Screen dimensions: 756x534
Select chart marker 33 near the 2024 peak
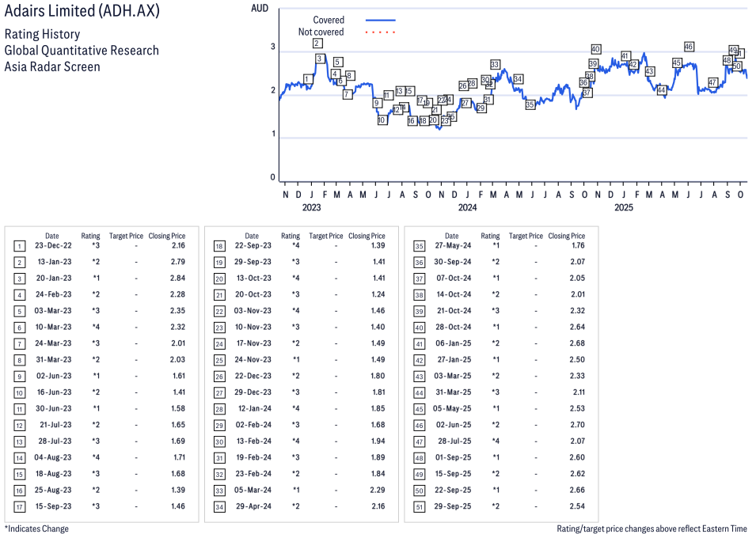pos(495,64)
